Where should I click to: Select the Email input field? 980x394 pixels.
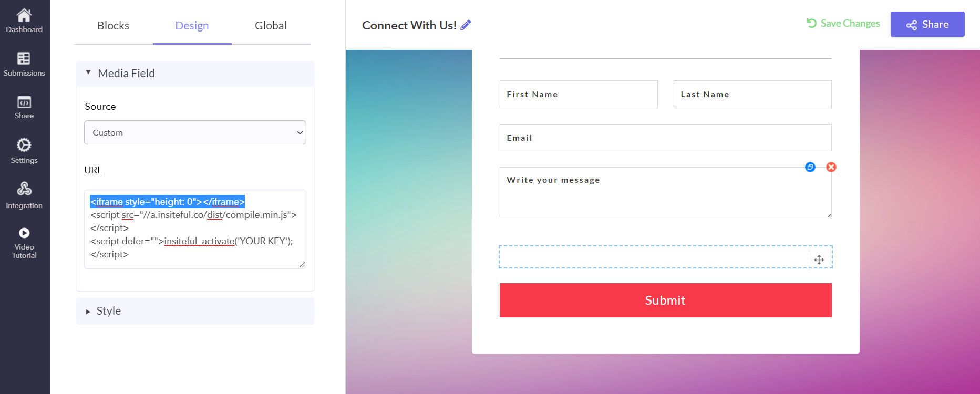pyautogui.click(x=665, y=138)
